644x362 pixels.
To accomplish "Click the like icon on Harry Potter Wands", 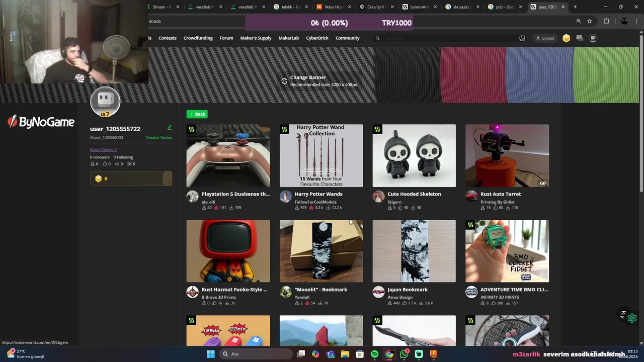I will (311, 208).
